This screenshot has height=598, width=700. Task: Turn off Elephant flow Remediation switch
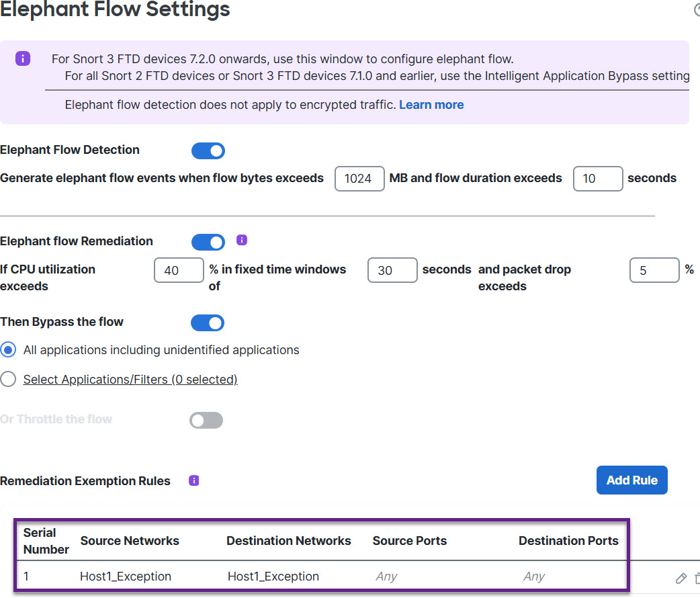click(x=208, y=242)
